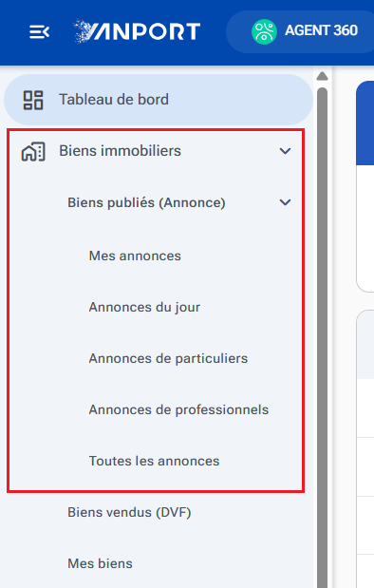Open Tableau de bord
This screenshot has width=374, height=588.
pos(159,100)
